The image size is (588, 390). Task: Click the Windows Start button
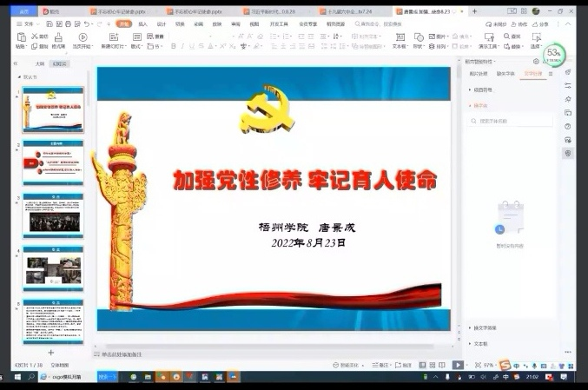pyautogui.click(x=7, y=377)
